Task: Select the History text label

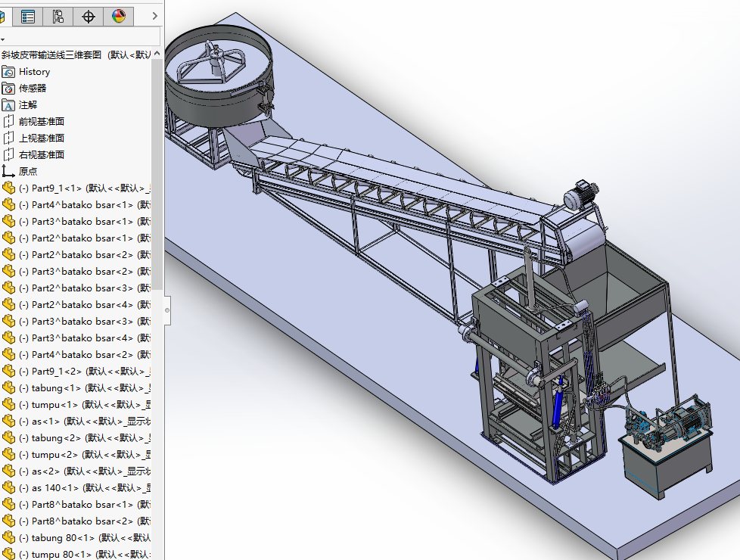Action: tap(35, 72)
